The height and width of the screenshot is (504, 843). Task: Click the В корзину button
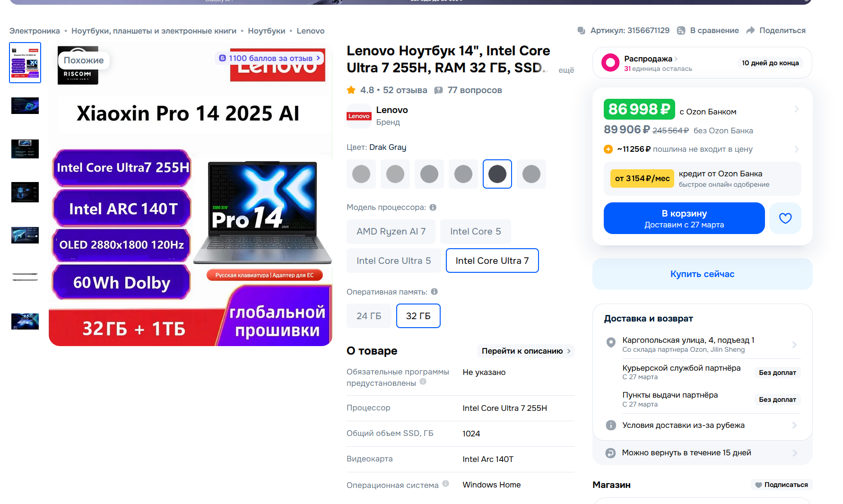(684, 218)
